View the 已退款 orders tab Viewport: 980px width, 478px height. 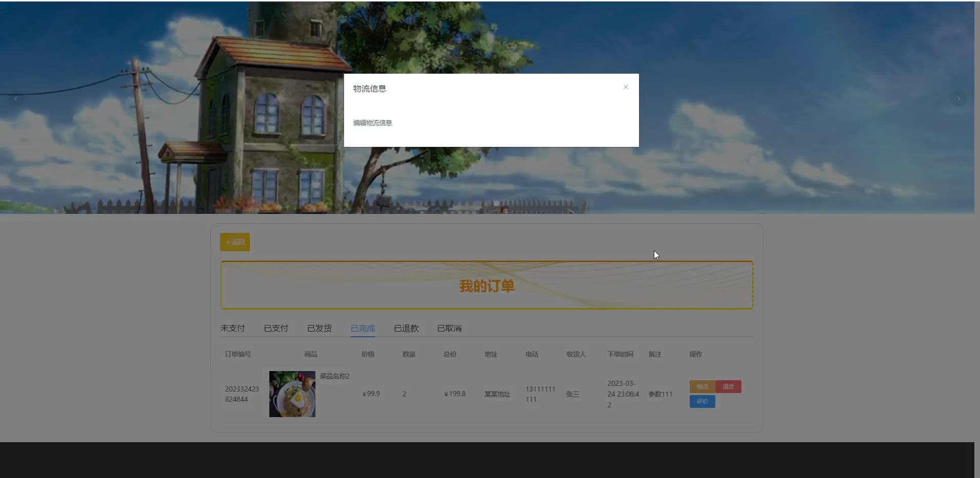click(x=406, y=328)
